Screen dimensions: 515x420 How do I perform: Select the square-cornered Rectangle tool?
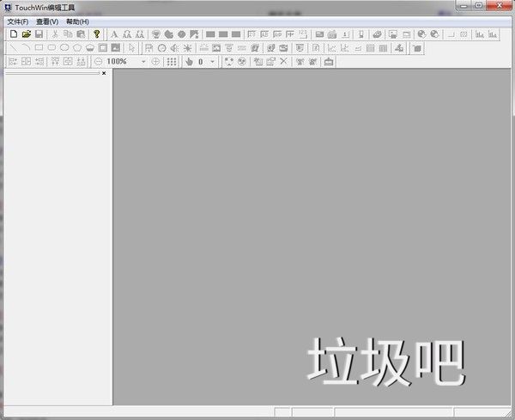(39, 48)
